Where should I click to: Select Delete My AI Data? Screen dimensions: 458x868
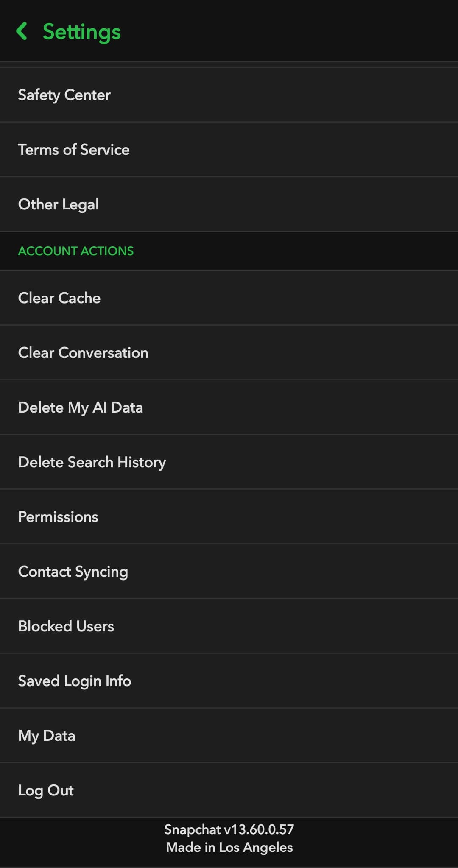pos(81,407)
